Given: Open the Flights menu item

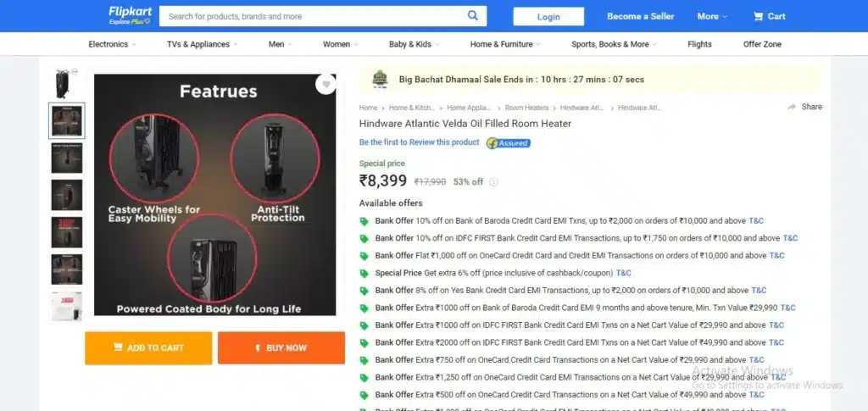Looking at the screenshot, I should pyautogui.click(x=699, y=44).
